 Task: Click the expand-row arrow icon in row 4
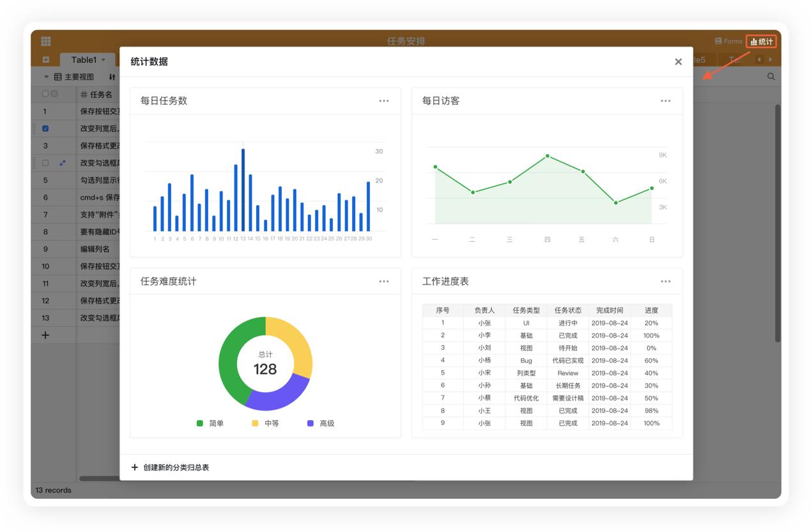coord(63,163)
